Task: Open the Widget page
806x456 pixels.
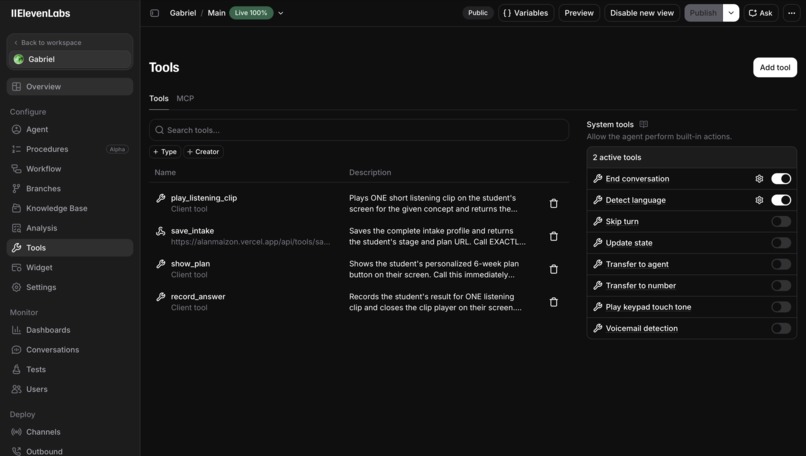Action: click(70, 267)
